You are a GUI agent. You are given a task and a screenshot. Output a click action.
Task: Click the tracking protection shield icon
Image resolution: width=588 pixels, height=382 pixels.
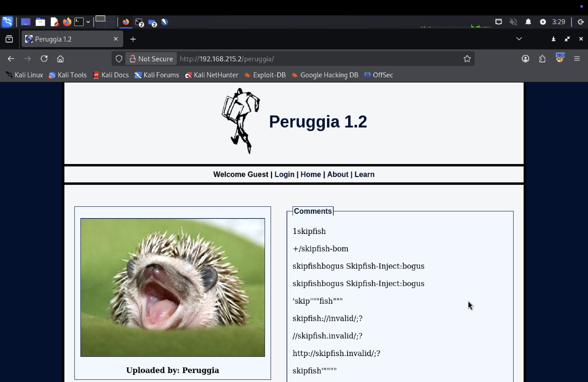coord(119,59)
